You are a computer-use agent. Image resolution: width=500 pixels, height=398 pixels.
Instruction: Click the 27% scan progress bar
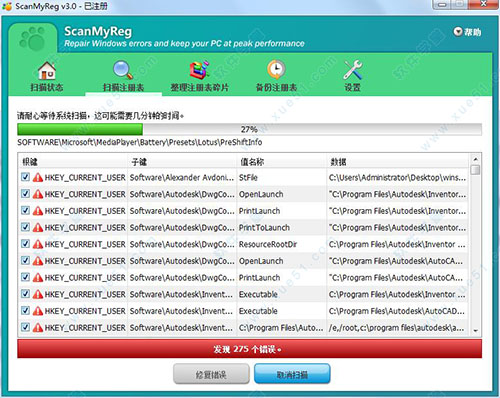[x=250, y=129]
